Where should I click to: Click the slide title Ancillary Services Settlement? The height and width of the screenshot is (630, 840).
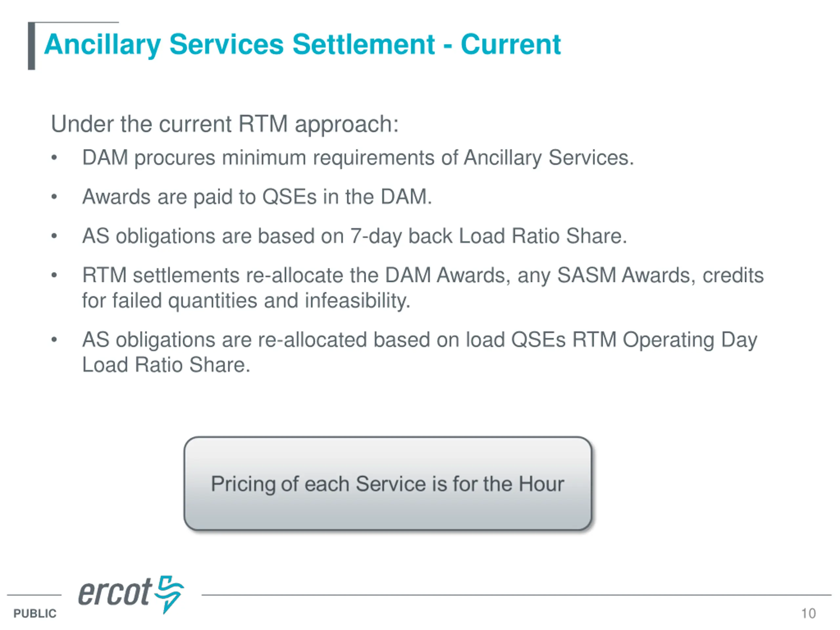(302, 45)
